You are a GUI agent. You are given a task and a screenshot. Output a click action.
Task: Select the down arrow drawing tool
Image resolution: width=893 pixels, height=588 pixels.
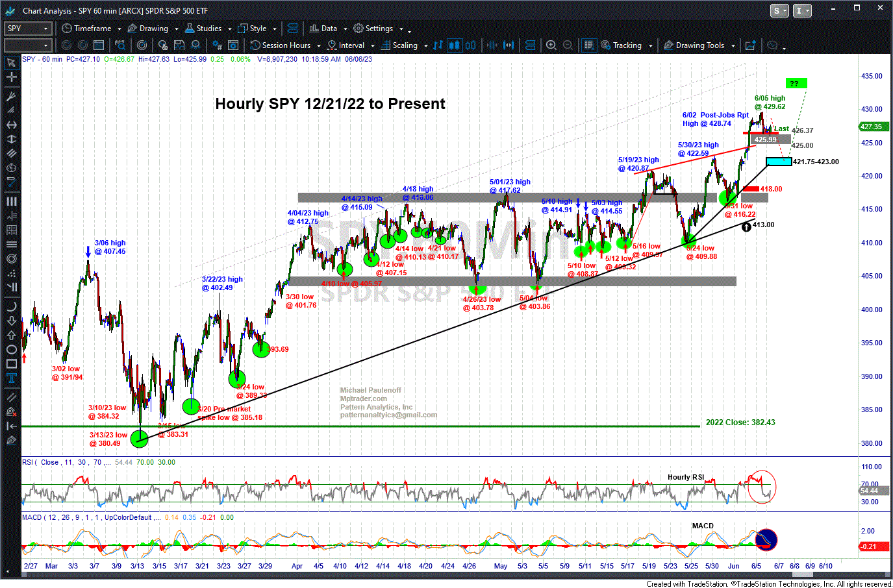[11, 321]
